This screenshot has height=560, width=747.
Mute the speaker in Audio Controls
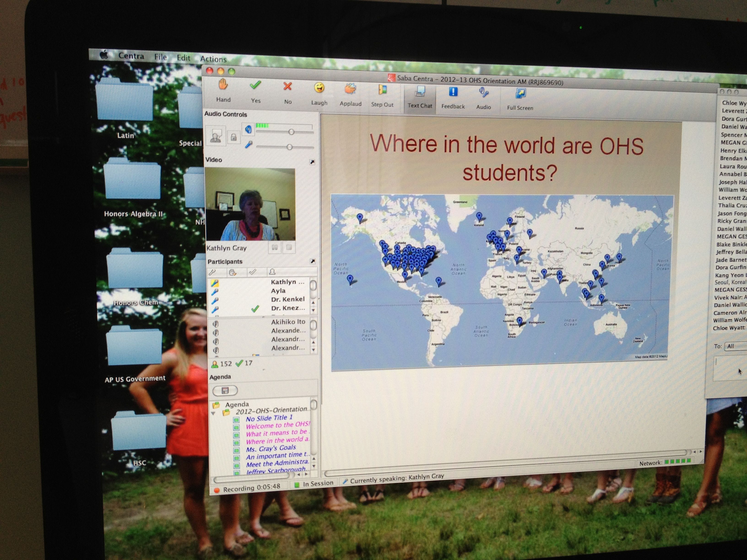click(x=248, y=129)
